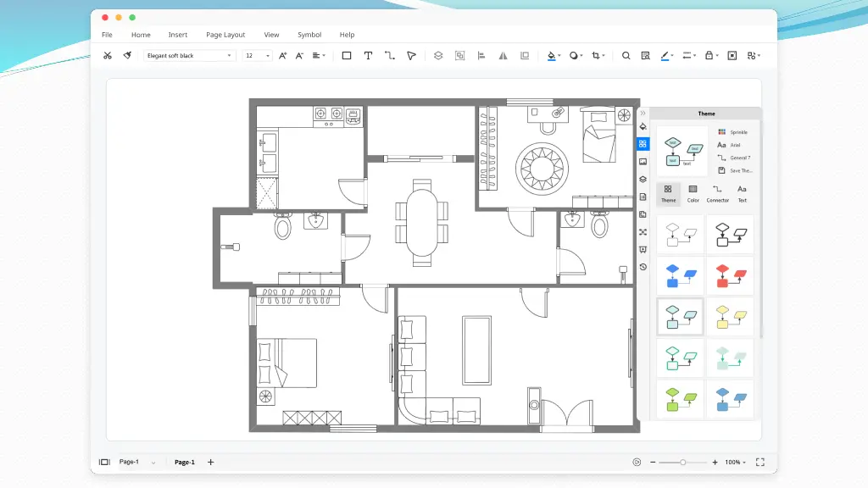This screenshot has width=868, height=488.
Task: Click the crop tool icon
Action: click(x=598, y=56)
